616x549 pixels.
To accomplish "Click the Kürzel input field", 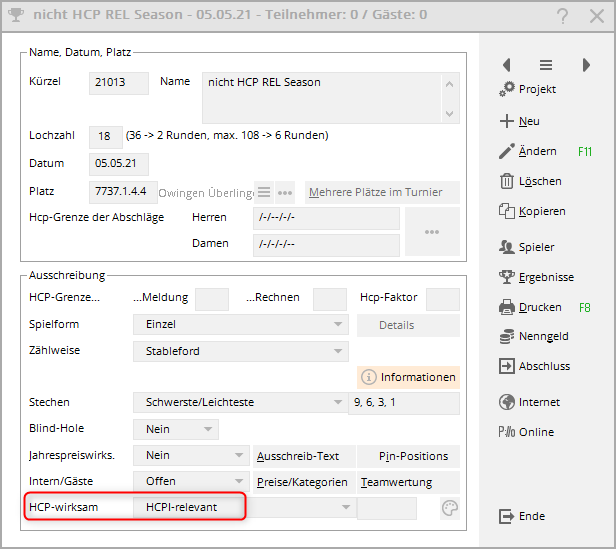I will click(118, 83).
